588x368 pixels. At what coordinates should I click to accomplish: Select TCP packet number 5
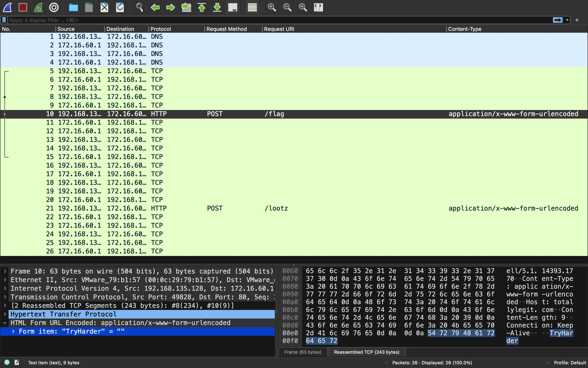click(x=294, y=71)
